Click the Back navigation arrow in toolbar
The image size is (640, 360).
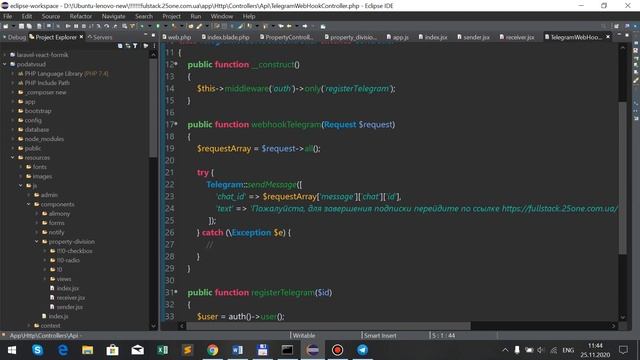289,26
